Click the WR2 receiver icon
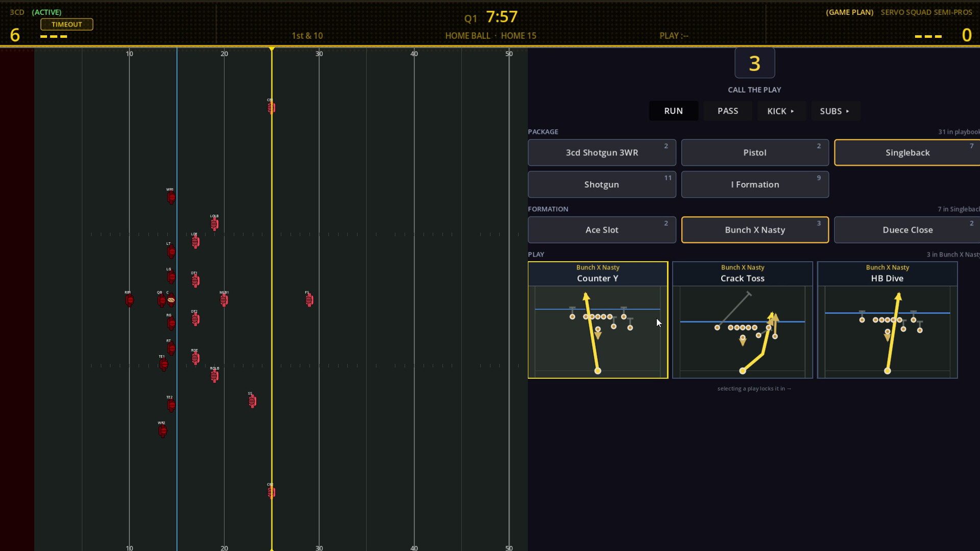Viewport: 980px width, 551px height. 162,431
